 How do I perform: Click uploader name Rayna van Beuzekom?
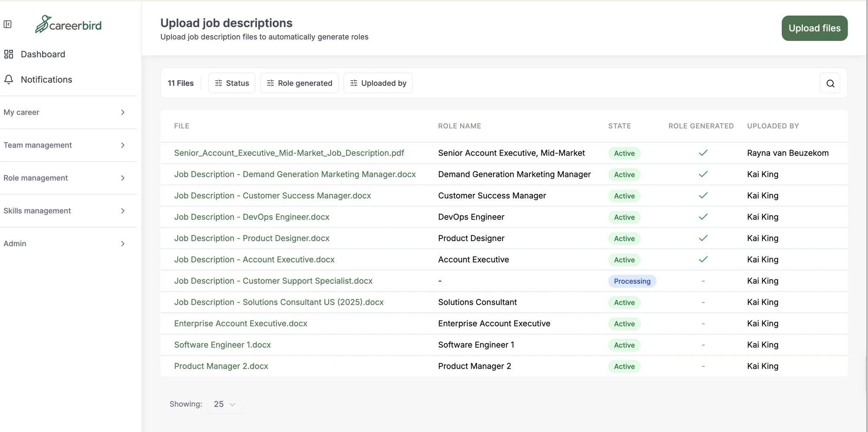coord(788,153)
